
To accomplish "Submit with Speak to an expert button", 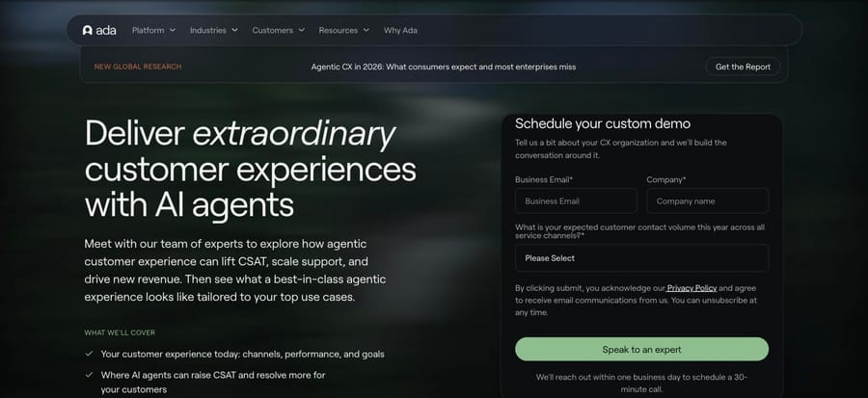I will click(x=641, y=350).
